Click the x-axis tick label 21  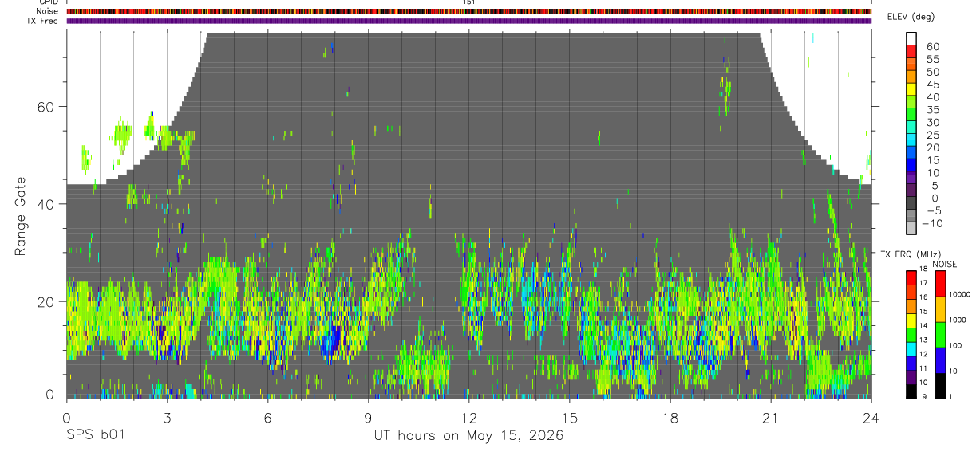[771, 417]
